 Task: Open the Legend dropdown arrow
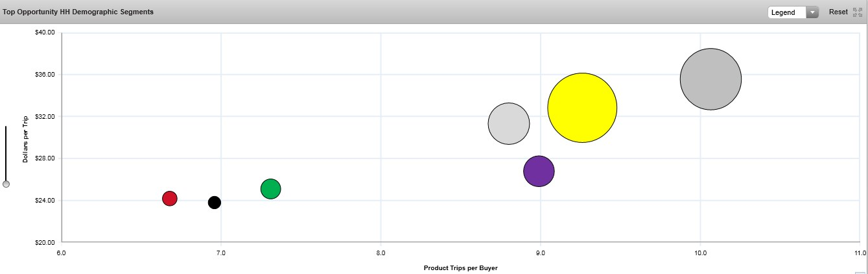812,12
